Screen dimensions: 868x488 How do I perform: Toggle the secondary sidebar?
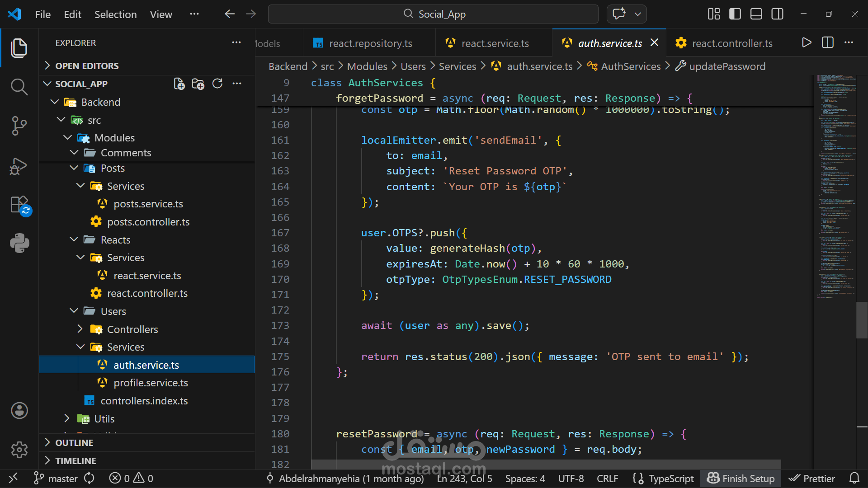click(x=778, y=14)
